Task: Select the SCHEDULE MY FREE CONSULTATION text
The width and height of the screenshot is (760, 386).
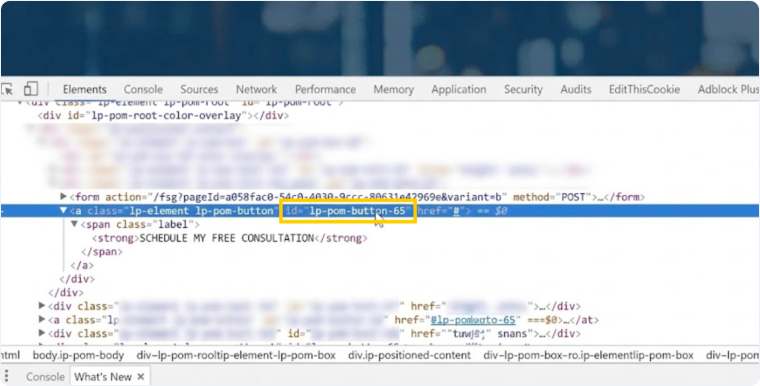Action: click(227, 238)
